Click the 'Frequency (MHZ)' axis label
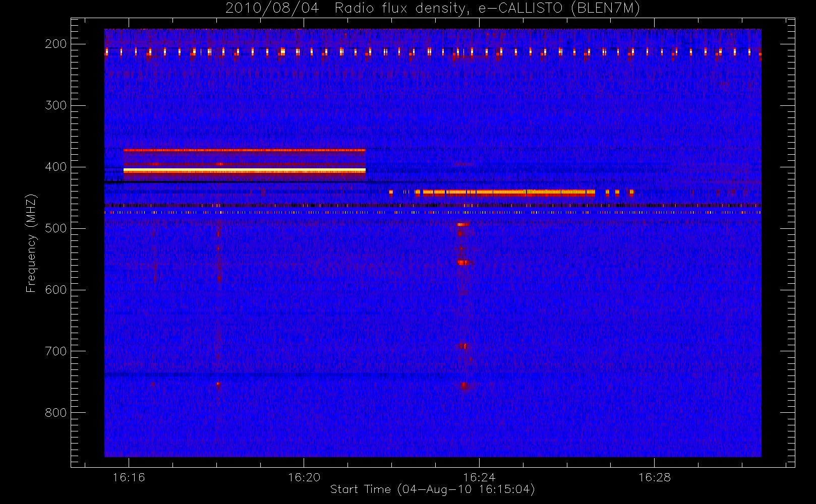This screenshot has width=816, height=504. (x=31, y=243)
